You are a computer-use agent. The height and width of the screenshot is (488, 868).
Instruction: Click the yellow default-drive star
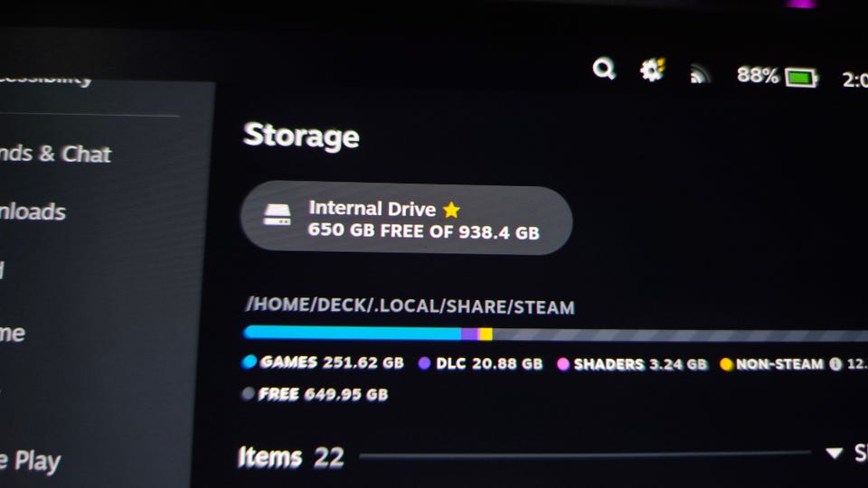452,210
